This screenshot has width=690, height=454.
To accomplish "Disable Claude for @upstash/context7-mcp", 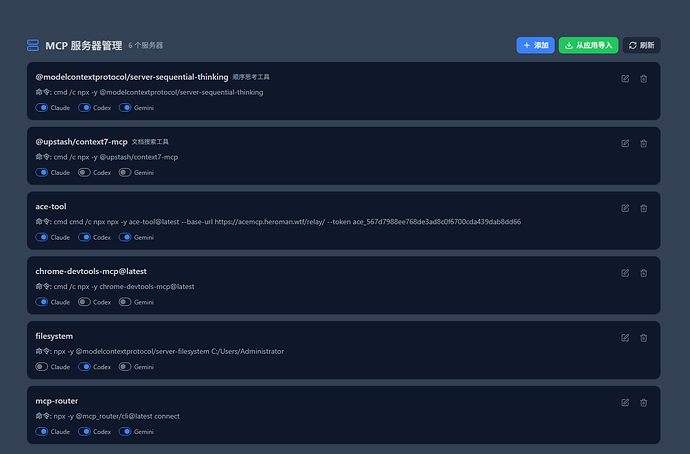I will pos(42,172).
